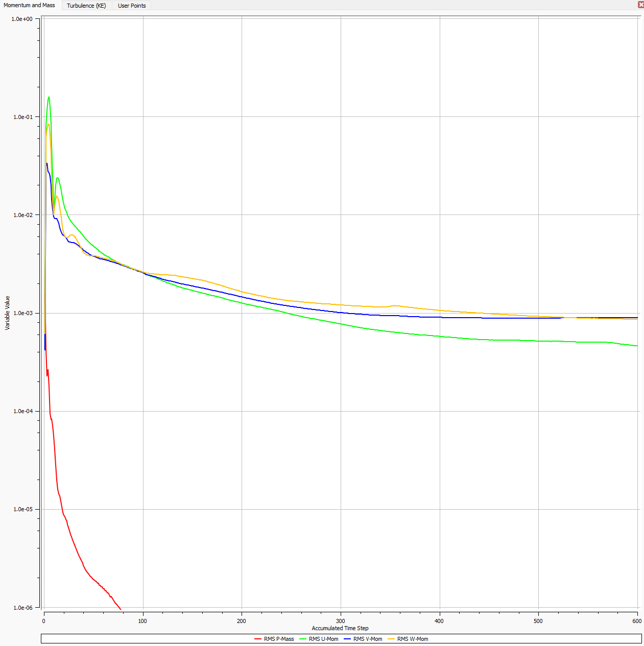The height and width of the screenshot is (646, 644).
Task: Click the Accumulated Time Step axis title
Action: (x=340, y=628)
